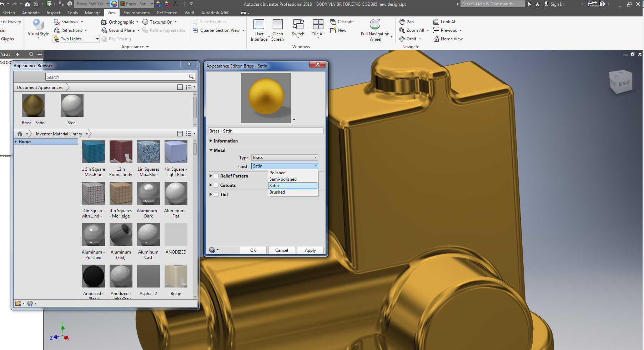Enable the Tint checkbox
The height and width of the screenshot is (350, 644).
point(216,194)
